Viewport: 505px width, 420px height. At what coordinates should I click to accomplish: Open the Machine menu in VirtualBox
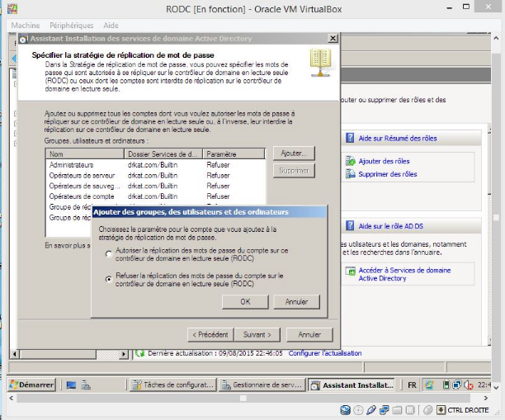click(25, 26)
